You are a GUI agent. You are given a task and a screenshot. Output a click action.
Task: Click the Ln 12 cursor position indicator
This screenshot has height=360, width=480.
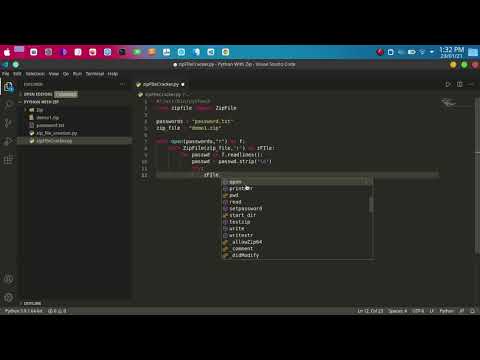pos(370,311)
